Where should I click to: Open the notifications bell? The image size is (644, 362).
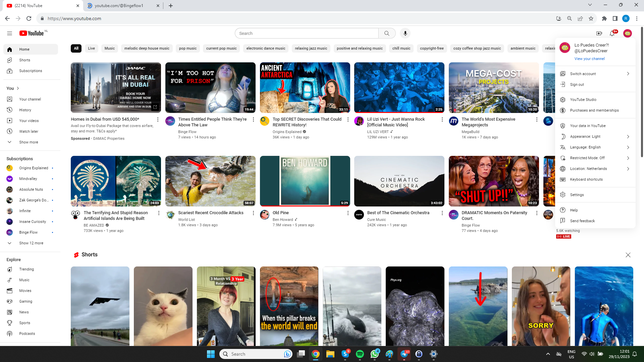click(612, 33)
